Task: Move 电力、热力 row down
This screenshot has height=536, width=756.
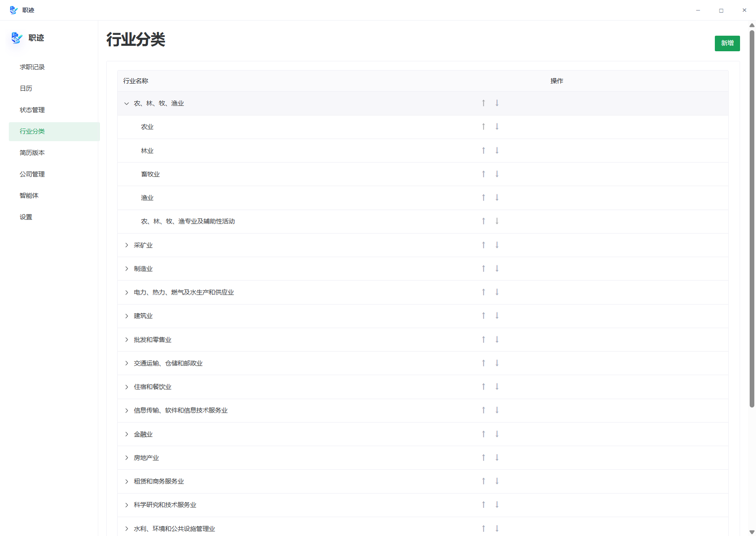Action: click(497, 293)
